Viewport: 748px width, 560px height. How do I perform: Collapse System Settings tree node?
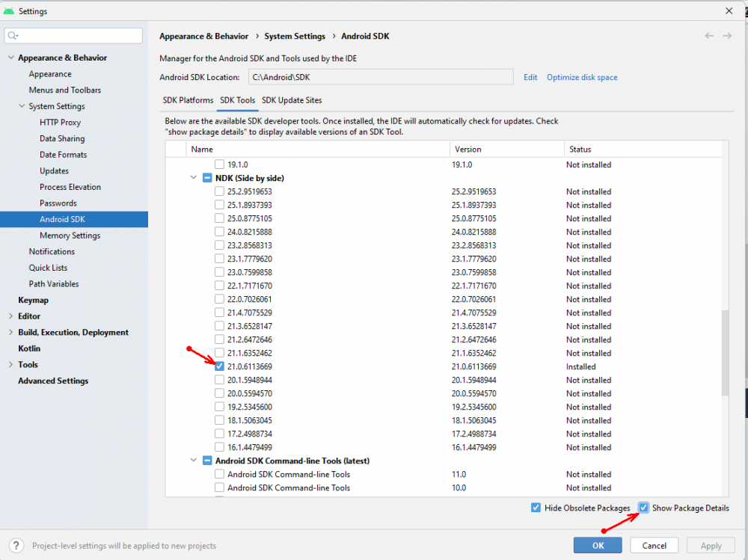(x=22, y=106)
